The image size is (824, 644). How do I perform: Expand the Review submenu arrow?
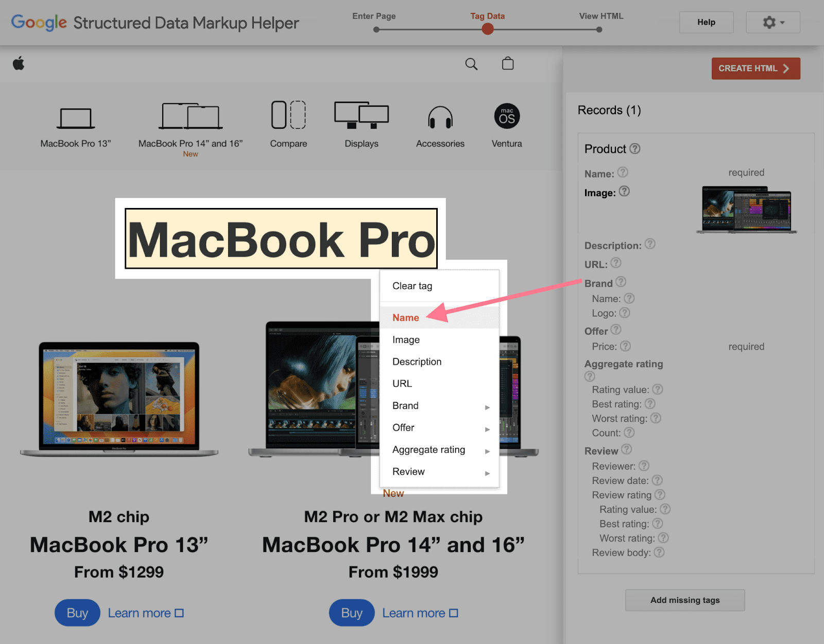(487, 473)
